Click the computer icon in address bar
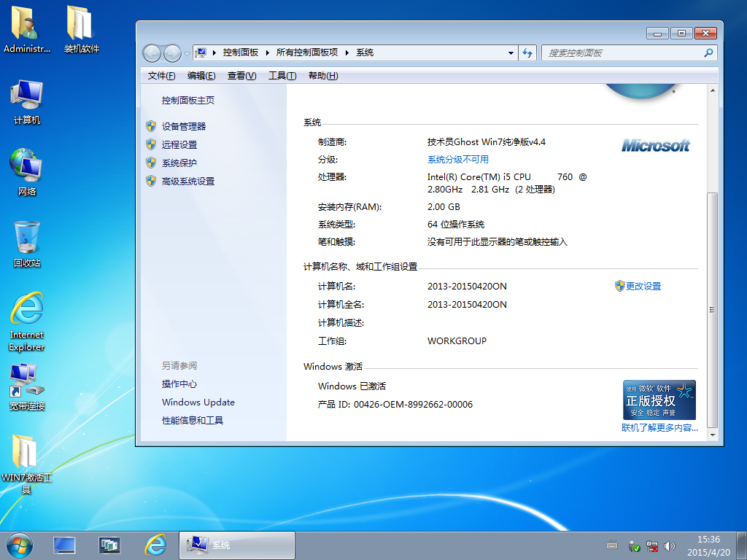The width and height of the screenshot is (747, 560). 201,52
